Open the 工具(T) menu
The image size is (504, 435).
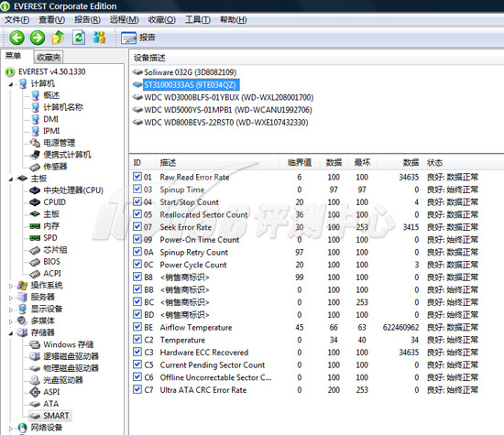[198, 20]
